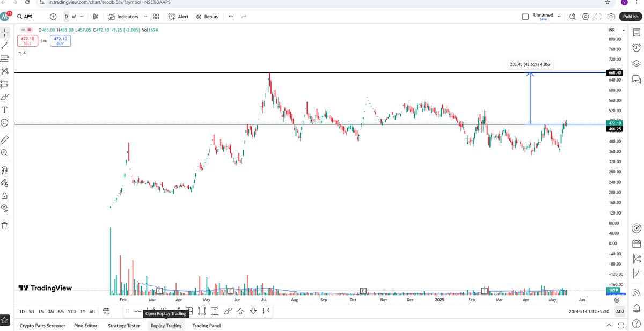Screen dimensions: 644x331
Task: Open quick search lightning icon
Action: click(x=573, y=17)
